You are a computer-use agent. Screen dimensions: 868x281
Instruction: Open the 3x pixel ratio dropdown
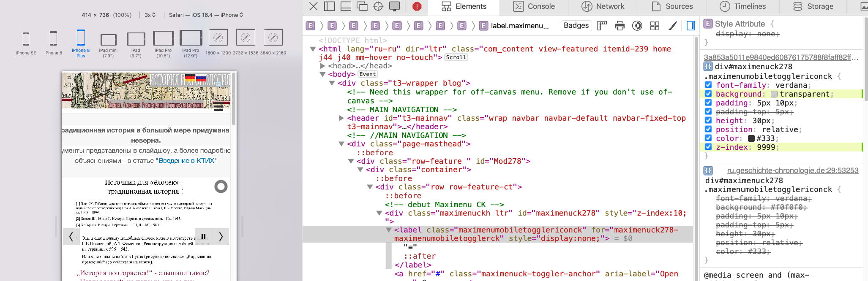click(x=150, y=15)
